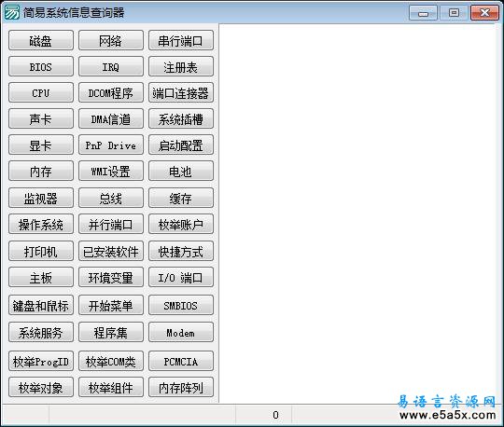Click the 显卡 graphics card button

[x=41, y=145]
